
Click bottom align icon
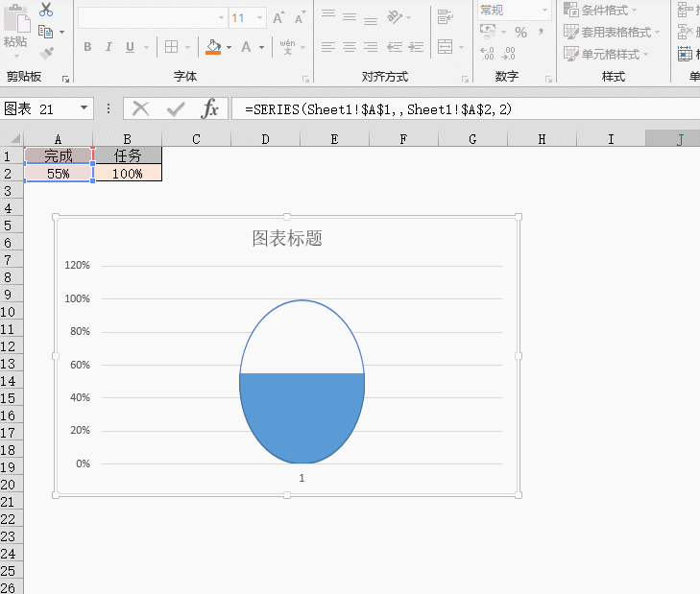point(371,20)
